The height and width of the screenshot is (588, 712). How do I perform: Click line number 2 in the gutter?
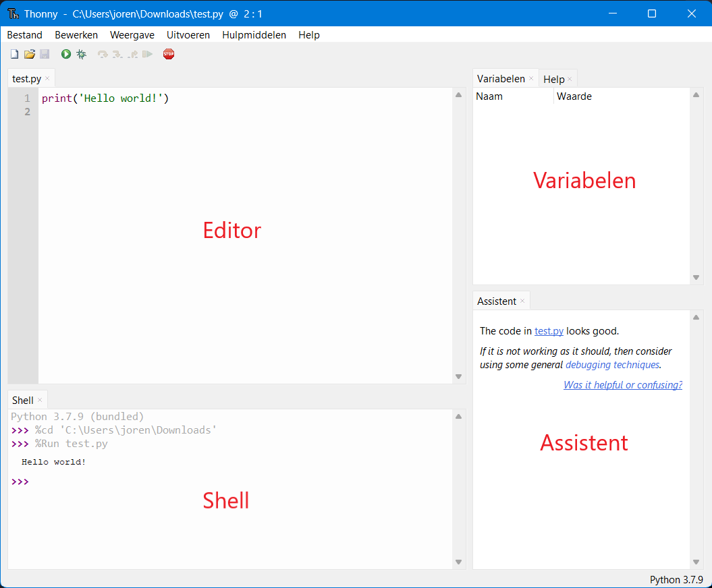click(x=27, y=112)
